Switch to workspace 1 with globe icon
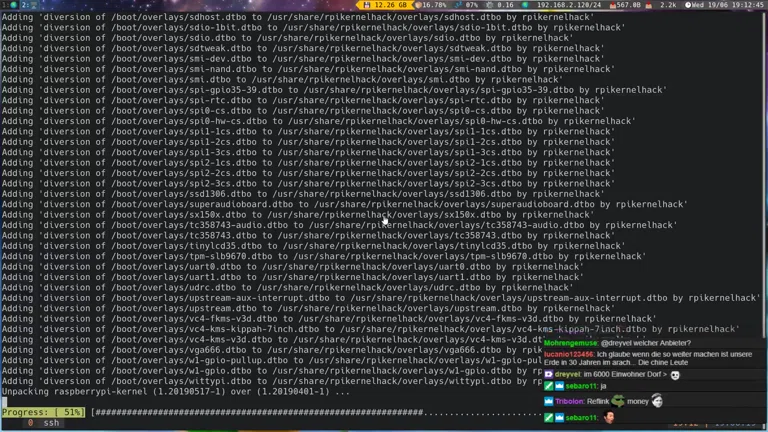Viewport: 768px width, 432px height. 9,5
